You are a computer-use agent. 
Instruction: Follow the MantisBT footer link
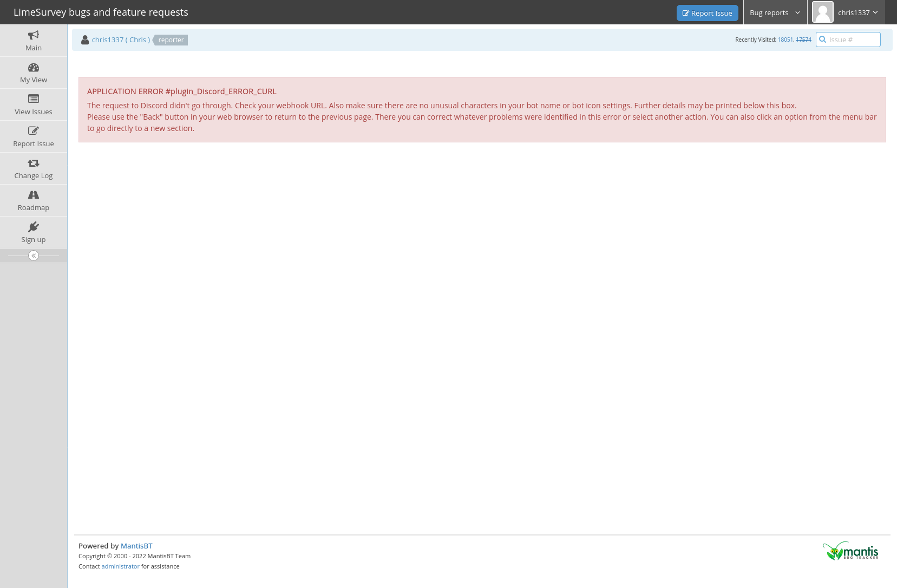136,546
